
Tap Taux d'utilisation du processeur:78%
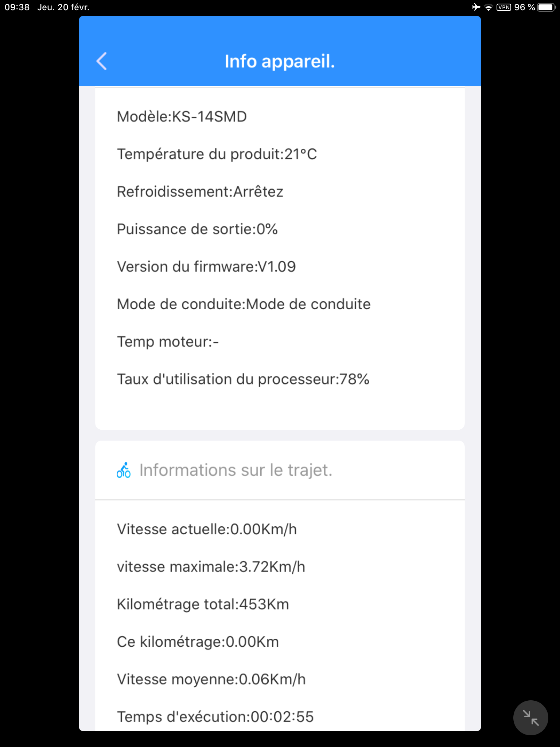pyautogui.click(x=243, y=379)
